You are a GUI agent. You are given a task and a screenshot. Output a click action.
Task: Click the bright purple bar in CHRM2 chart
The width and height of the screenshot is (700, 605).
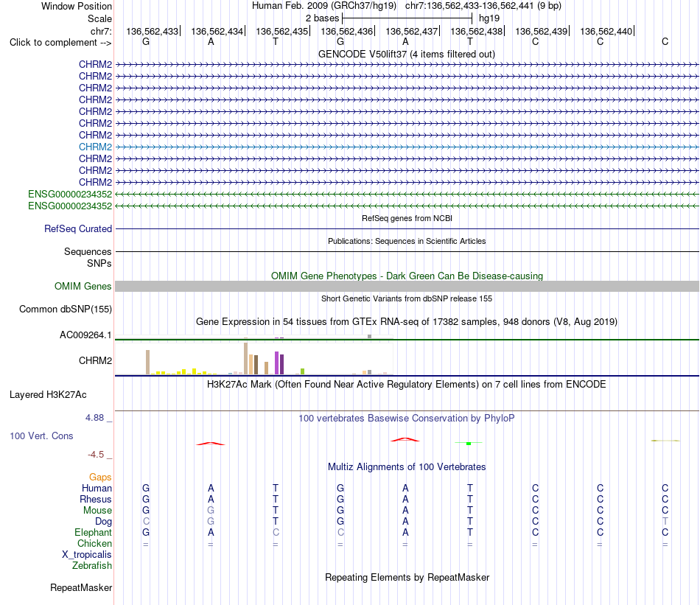pos(277,363)
